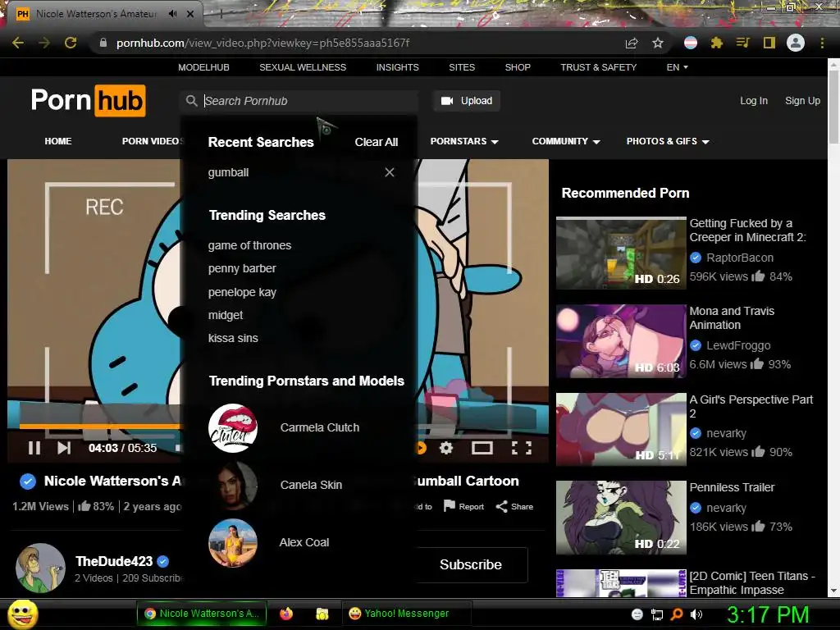This screenshot has width=840, height=630.
Task: Open the Penniless Trailer thumbnail
Action: click(621, 517)
